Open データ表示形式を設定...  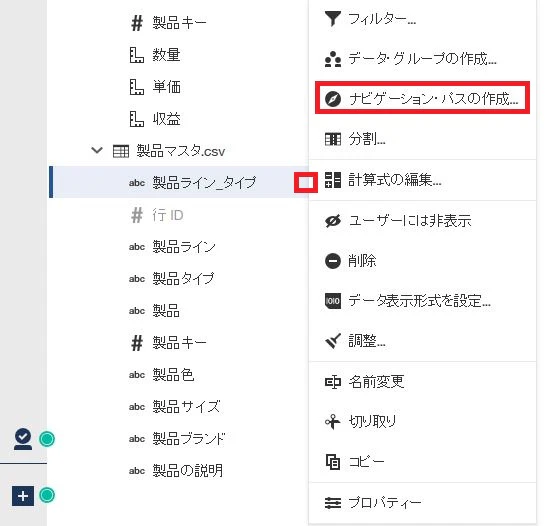[422, 301]
